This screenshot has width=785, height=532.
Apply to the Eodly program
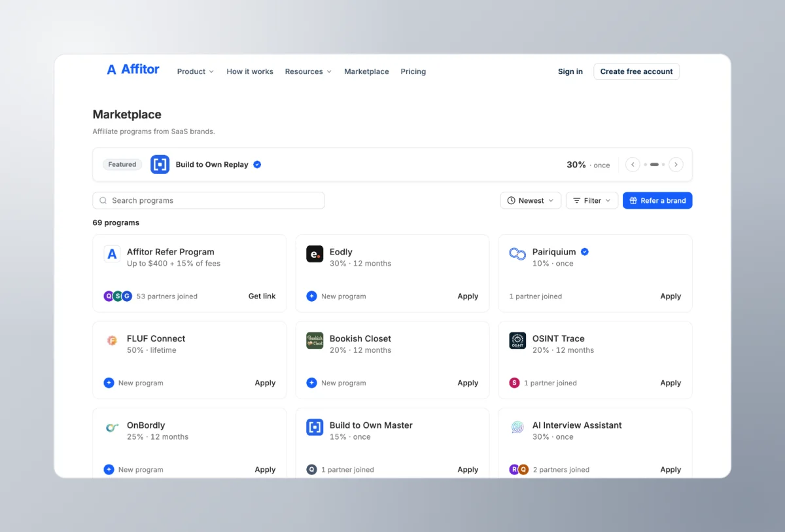coord(468,296)
